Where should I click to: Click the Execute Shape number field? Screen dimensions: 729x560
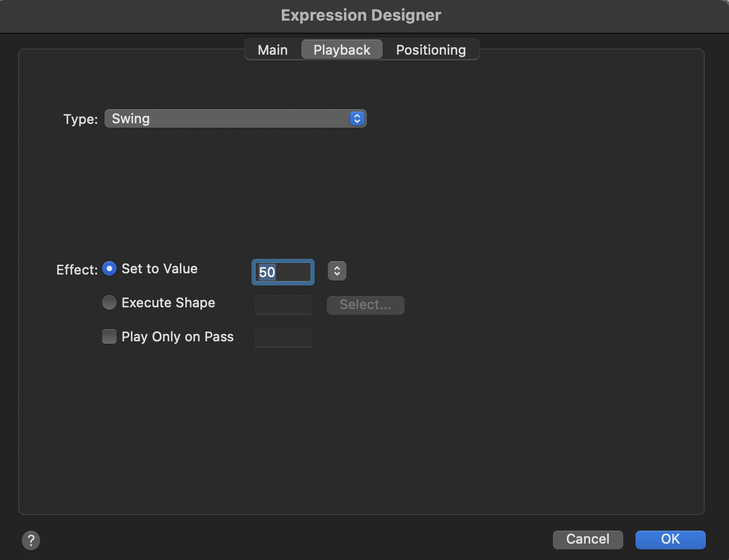pyautogui.click(x=283, y=305)
